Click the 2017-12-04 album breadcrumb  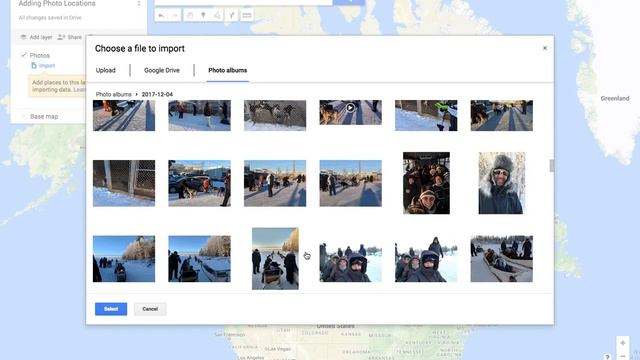157,94
